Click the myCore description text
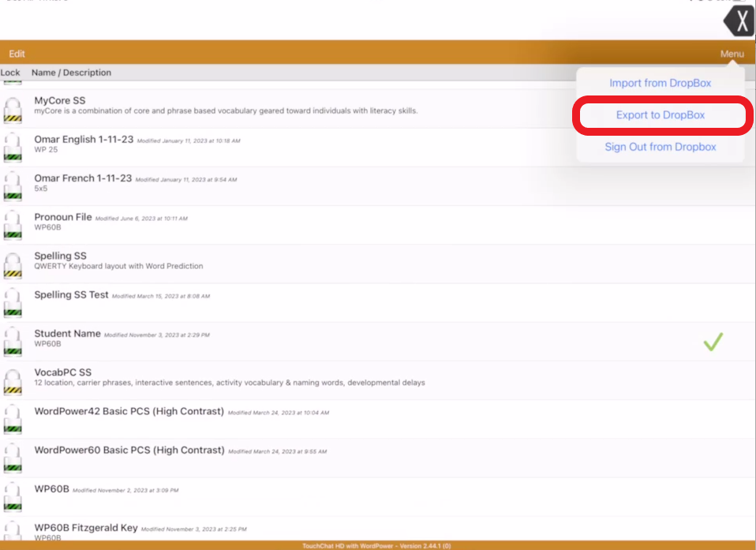 click(x=226, y=110)
